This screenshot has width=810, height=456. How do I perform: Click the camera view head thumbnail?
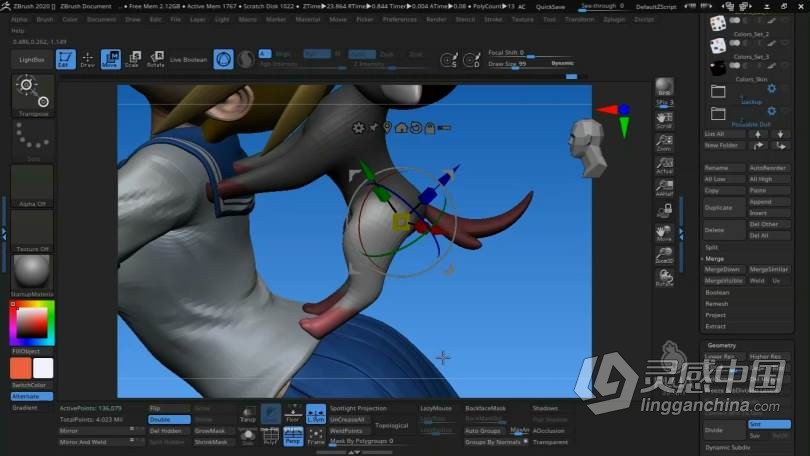pos(587,148)
